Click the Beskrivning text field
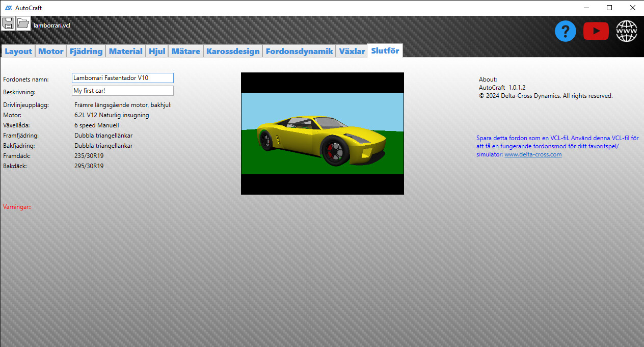 pos(122,91)
